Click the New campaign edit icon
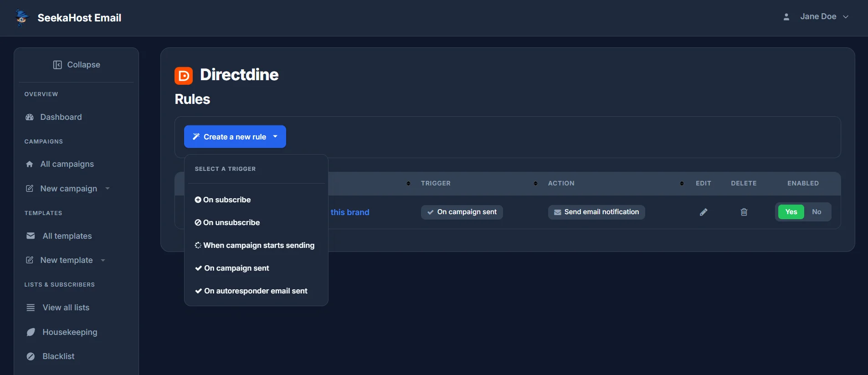The image size is (868, 375). 30,189
